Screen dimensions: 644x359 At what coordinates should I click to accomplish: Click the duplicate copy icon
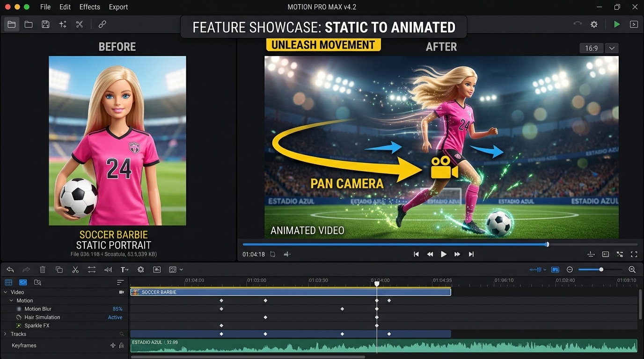coord(59,270)
